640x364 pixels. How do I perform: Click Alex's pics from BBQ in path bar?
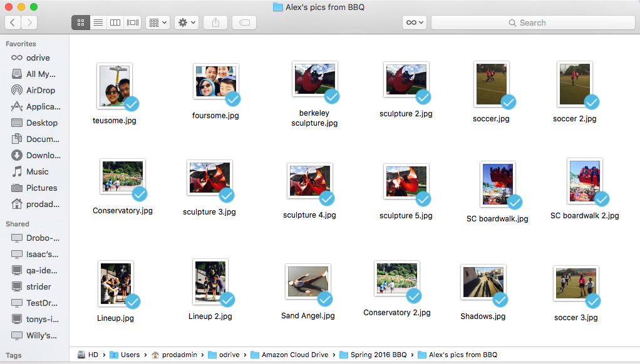[458, 355]
